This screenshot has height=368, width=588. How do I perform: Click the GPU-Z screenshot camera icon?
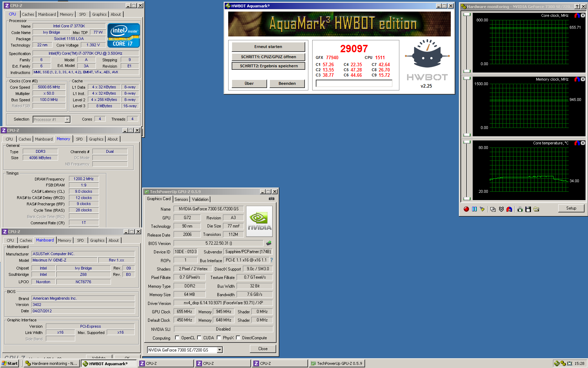tap(272, 199)
